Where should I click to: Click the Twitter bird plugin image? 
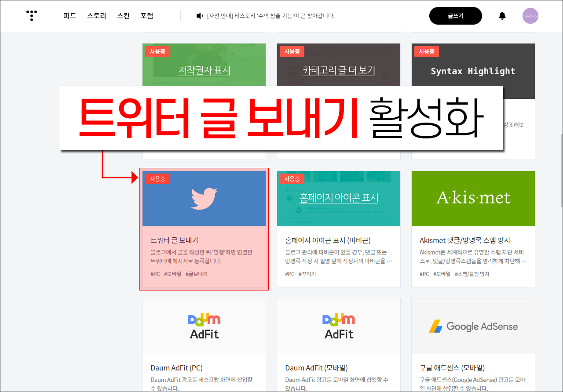[x=204, y=199]
